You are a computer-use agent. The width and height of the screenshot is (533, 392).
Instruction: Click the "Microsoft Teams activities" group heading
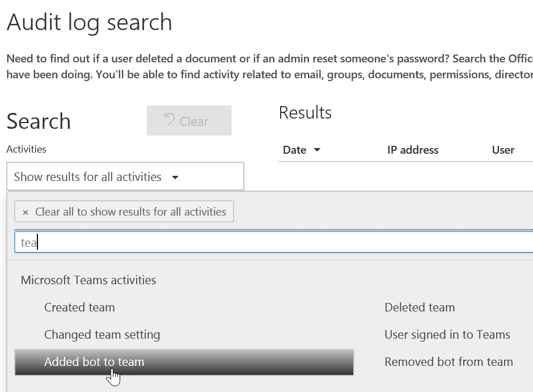point(88,280)
